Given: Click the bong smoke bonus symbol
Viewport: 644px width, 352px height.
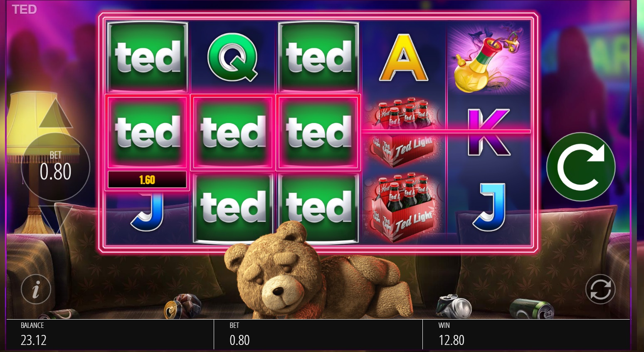Looking at the screenshot, I should 489,57.
